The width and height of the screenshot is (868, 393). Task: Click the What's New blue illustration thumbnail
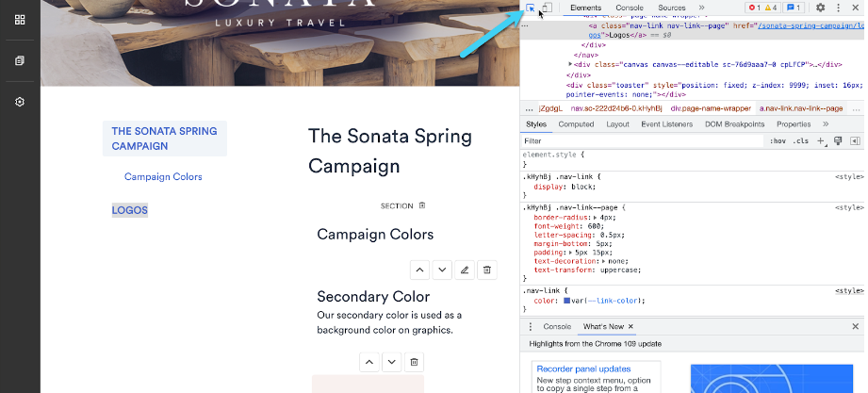(x=772, y=379)
